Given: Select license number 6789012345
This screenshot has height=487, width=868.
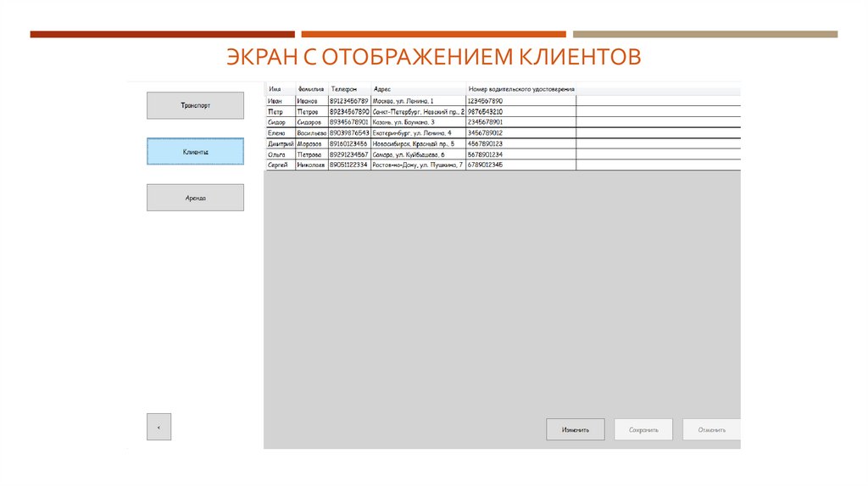Looking at the screenshot, I should click(x=521, y=165).
